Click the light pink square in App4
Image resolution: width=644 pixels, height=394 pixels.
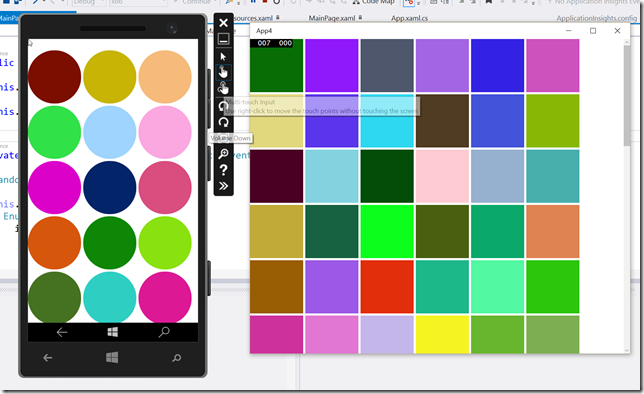click(442, 176)
